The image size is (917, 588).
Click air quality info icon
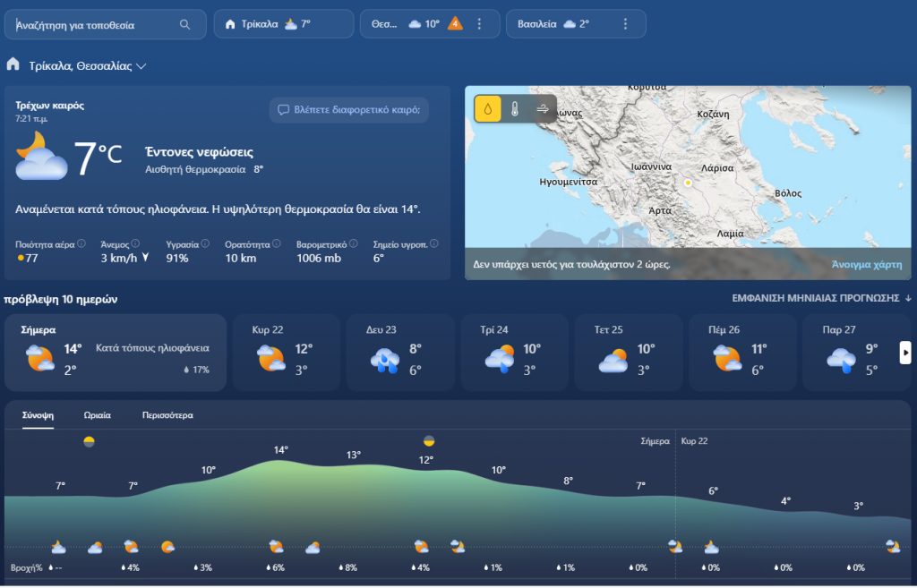tap(81, 243)
